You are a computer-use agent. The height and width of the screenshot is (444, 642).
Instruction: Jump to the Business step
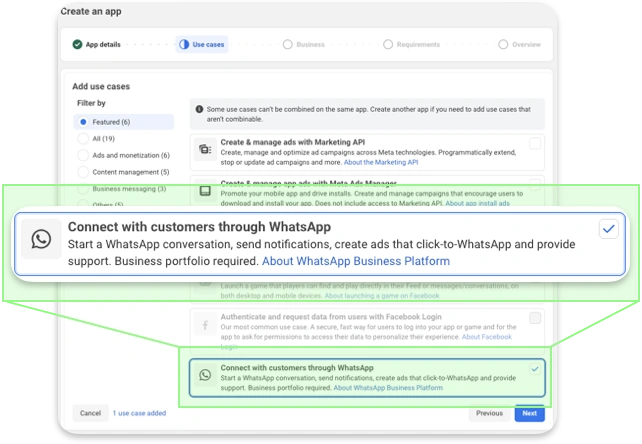(303, 44)
